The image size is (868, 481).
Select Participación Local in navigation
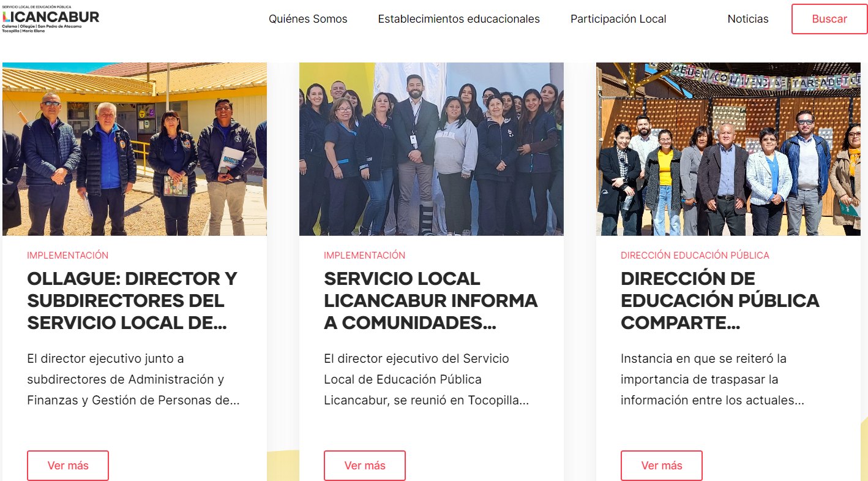coord(618,19)
